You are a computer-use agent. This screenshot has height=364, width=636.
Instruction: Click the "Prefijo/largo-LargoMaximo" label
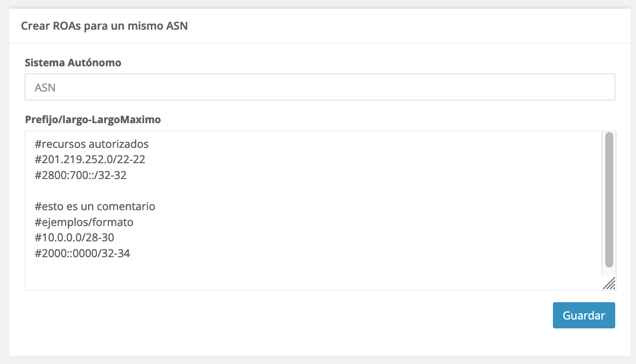point(92,119)
